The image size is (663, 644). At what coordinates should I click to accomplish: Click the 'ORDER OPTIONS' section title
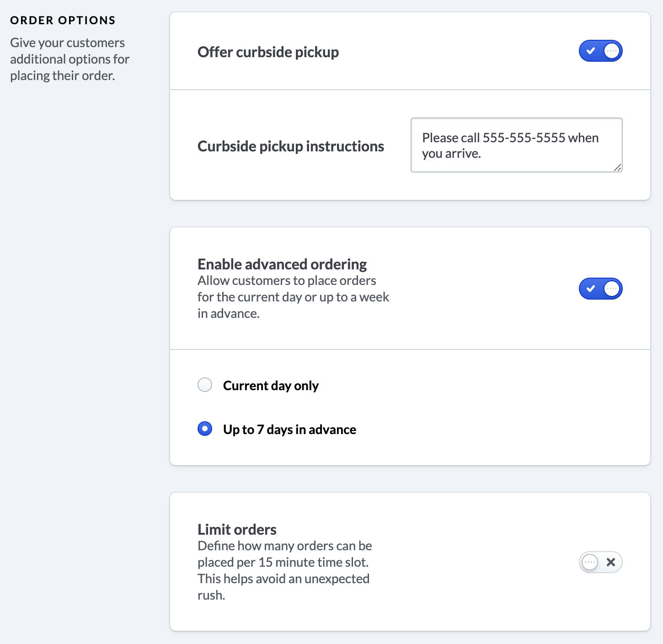click(63, 21)
